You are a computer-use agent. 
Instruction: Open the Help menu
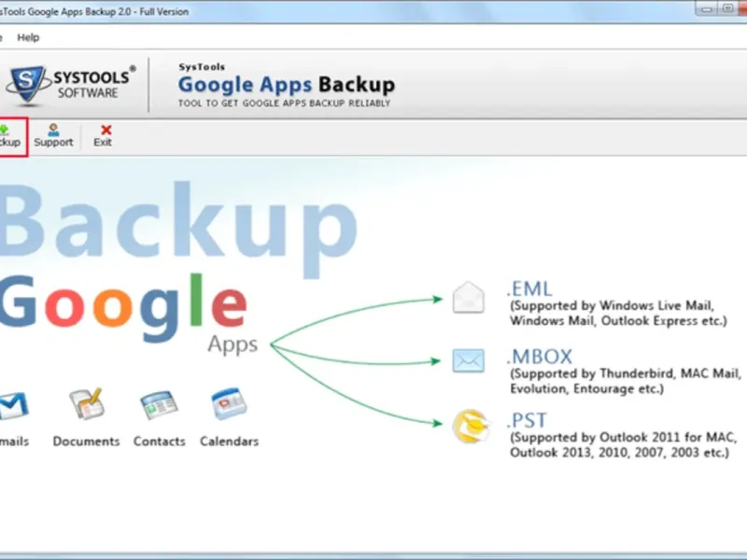point(28,37)
